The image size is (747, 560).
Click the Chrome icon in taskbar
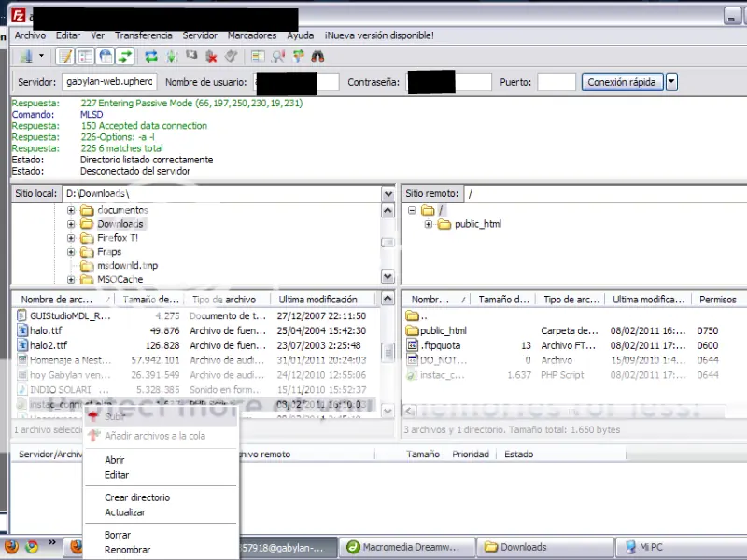31,546
